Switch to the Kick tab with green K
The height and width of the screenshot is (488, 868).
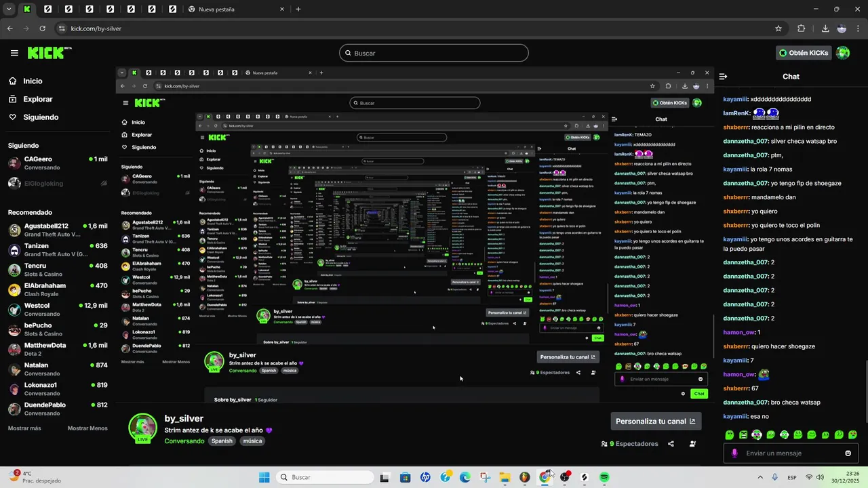coord(27,9)
